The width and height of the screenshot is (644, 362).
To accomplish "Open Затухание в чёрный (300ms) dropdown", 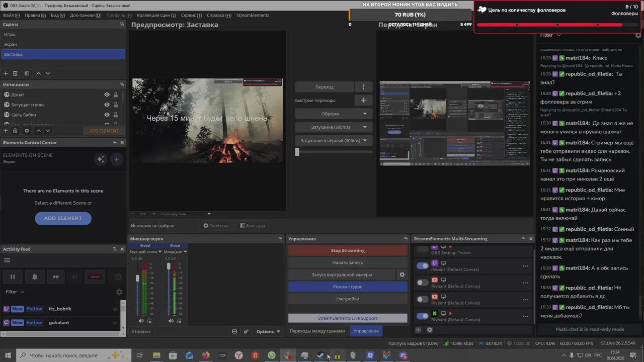I will click(334, 141).
